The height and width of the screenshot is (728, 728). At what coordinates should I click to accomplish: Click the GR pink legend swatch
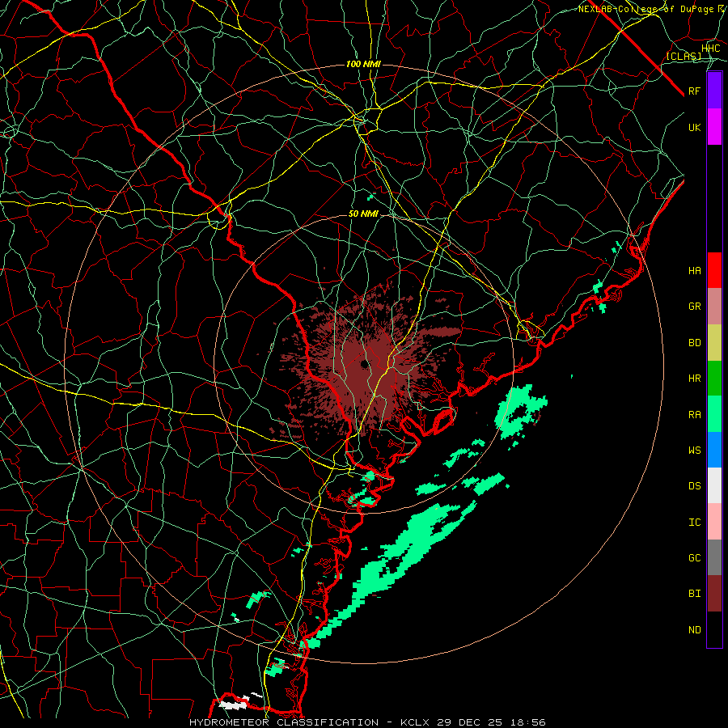tap(714, 307)
